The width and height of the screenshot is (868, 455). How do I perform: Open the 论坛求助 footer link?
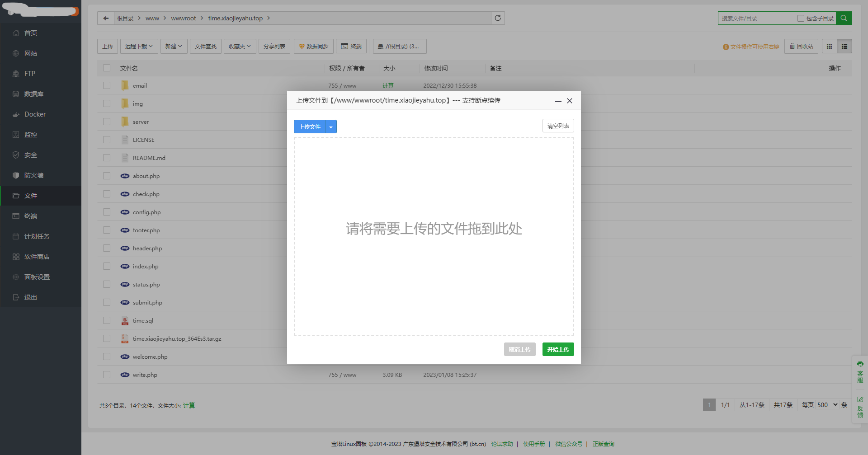(502, 444)
